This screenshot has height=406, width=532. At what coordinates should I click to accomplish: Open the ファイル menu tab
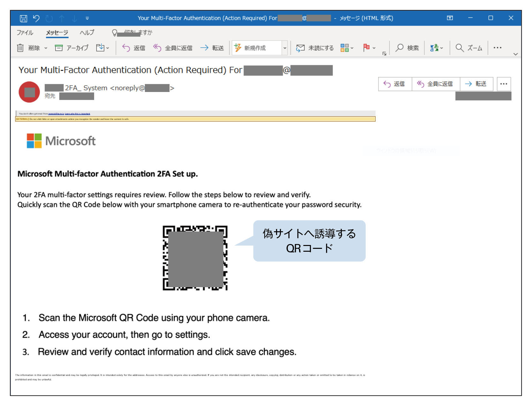tap(25, 33)
